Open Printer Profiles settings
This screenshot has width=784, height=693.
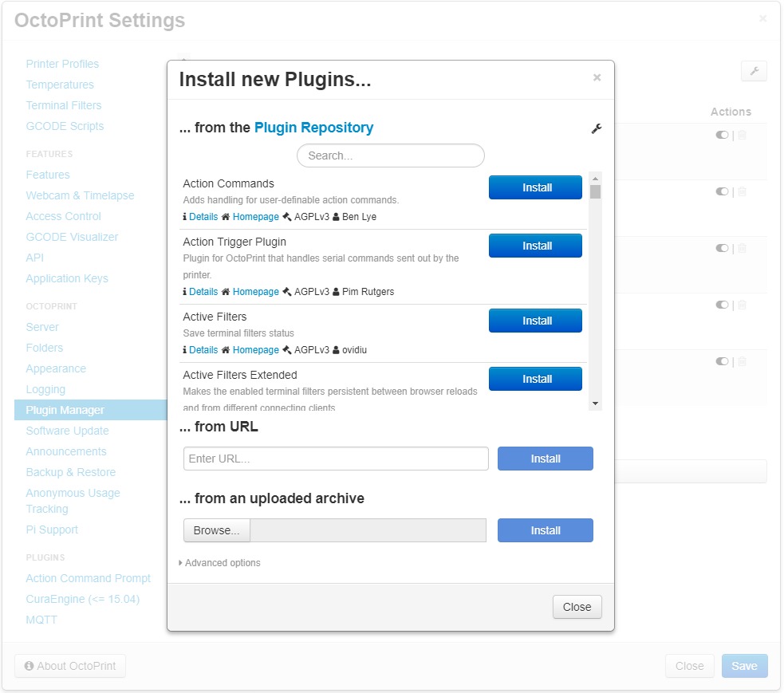point(62,64)
